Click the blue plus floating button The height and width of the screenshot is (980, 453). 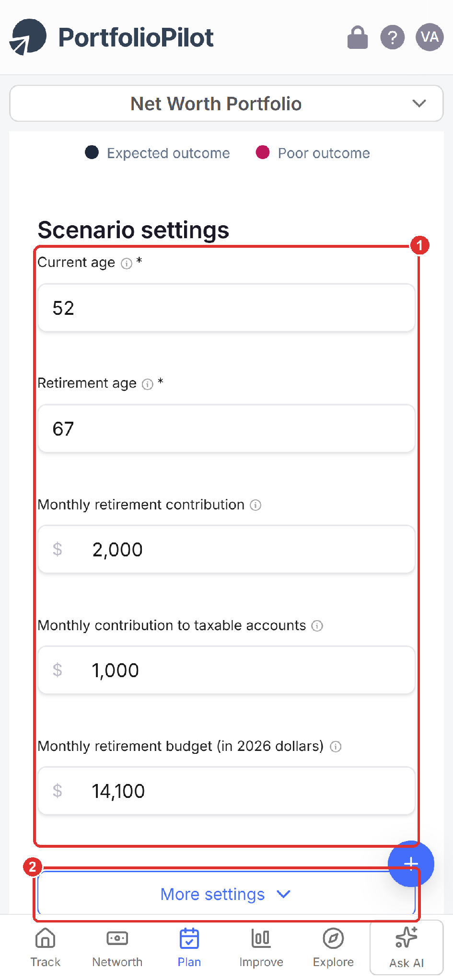[x=411, y=864]
